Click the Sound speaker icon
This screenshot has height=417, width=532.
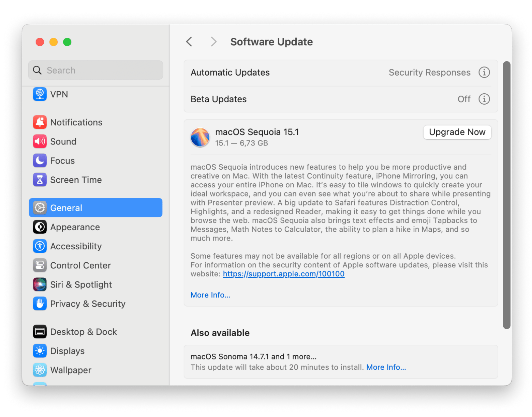pos(40,141)
